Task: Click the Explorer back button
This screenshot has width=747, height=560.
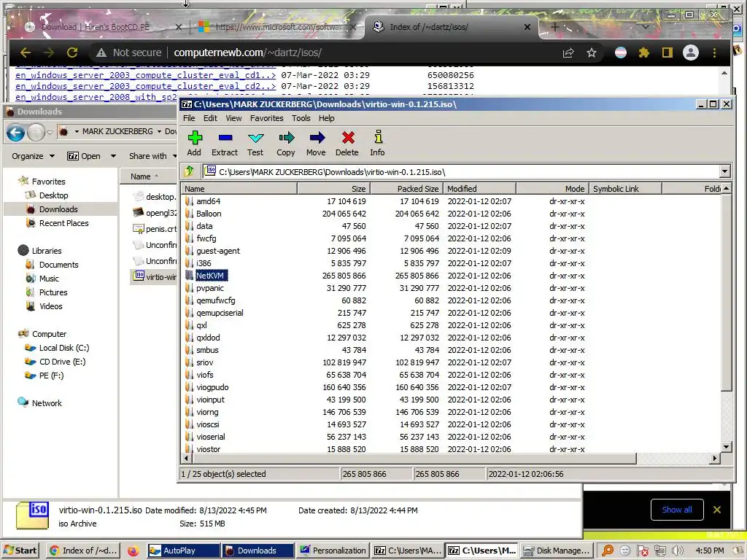Action: (16, 133)
